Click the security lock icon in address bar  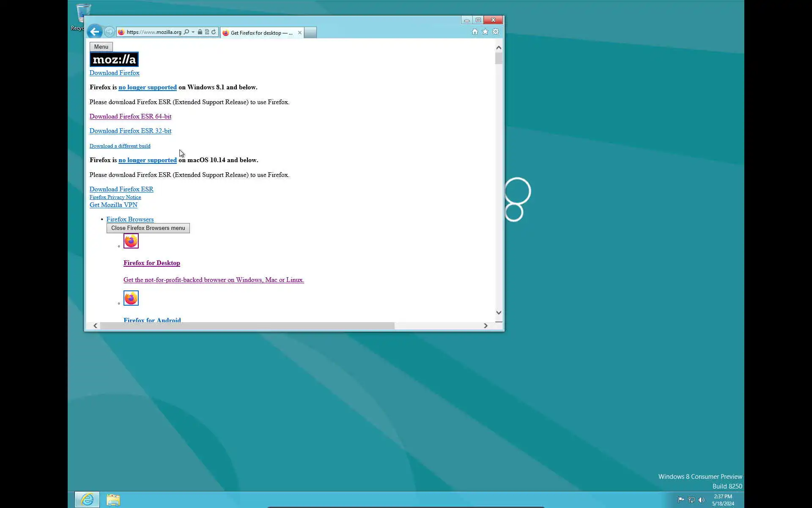pyautogui.click(x=200, y=32)
